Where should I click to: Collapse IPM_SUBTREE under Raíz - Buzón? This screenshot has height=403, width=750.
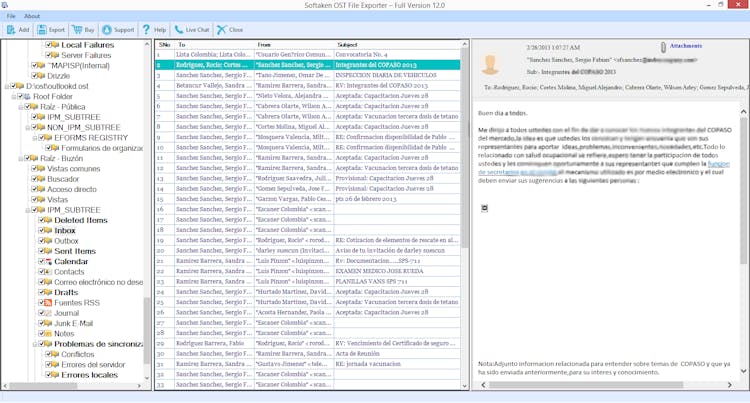(28, 210)
